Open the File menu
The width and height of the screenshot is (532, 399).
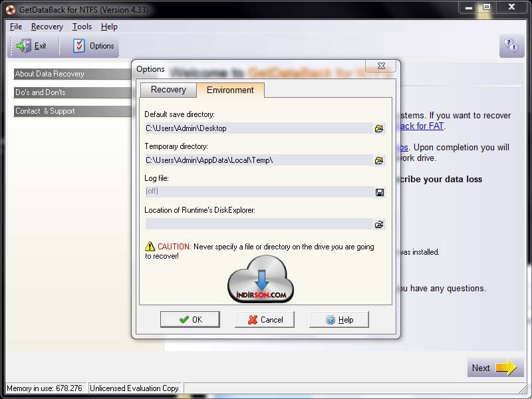[x=16, y=27]
